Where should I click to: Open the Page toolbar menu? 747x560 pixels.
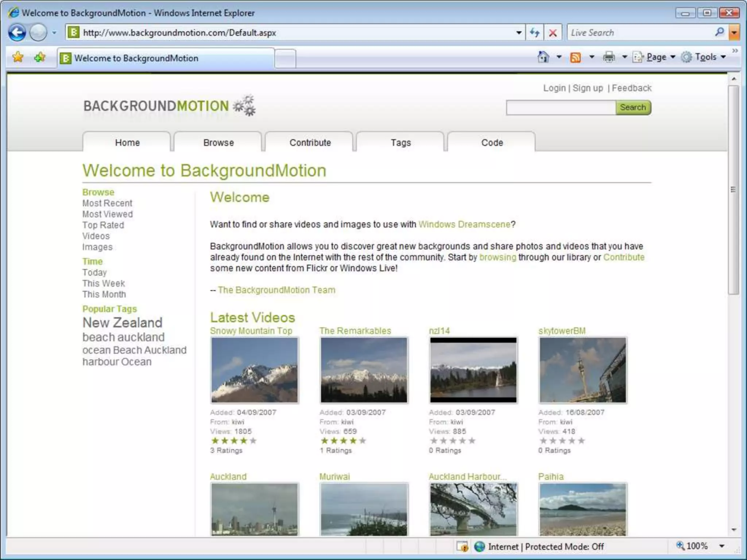(x=654, y=57)
